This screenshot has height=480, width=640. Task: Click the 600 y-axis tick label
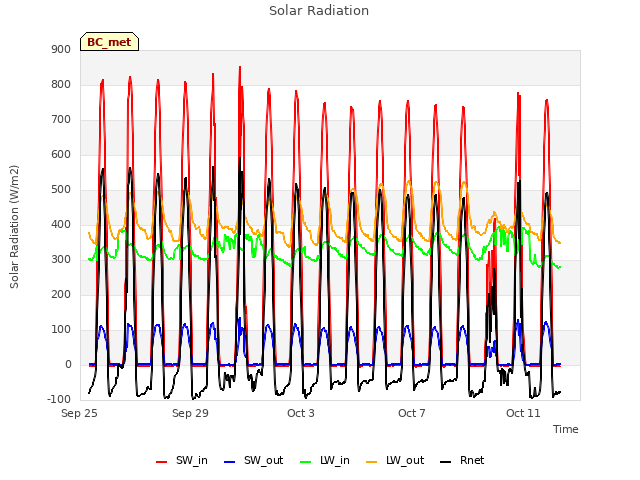[x=61, y=155]
